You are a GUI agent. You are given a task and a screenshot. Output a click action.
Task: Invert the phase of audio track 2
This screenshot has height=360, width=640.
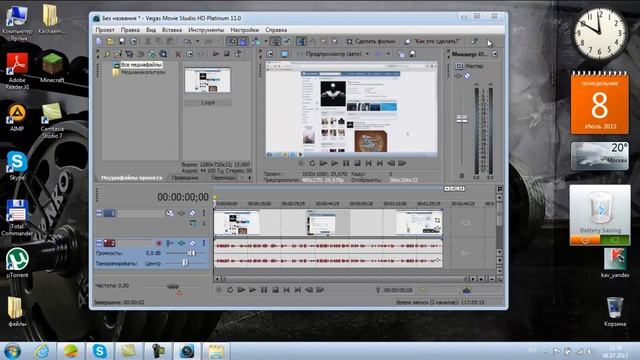(x=170, y=243)
